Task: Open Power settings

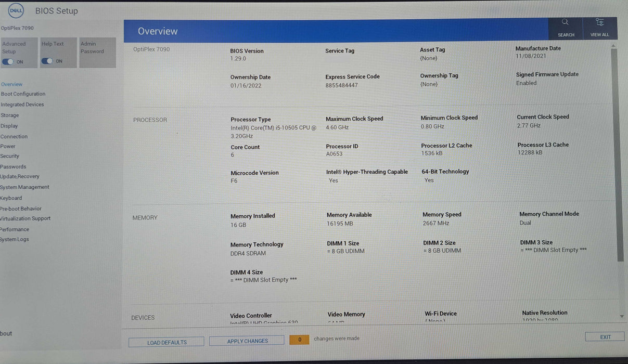Action: coord(8,147)
